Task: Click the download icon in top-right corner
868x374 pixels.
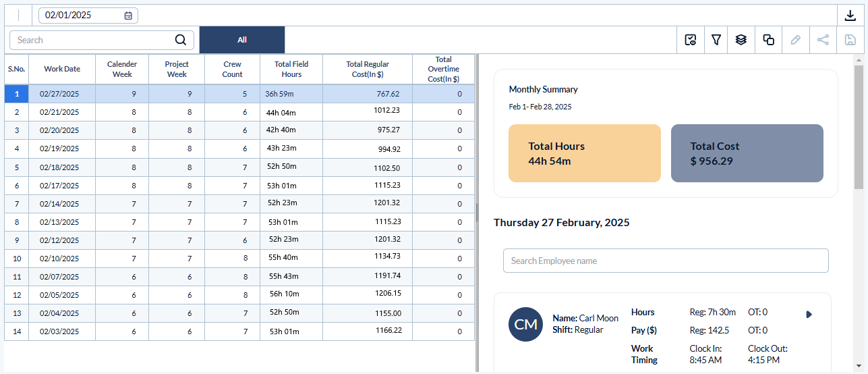Action: [x=850, y=16]
